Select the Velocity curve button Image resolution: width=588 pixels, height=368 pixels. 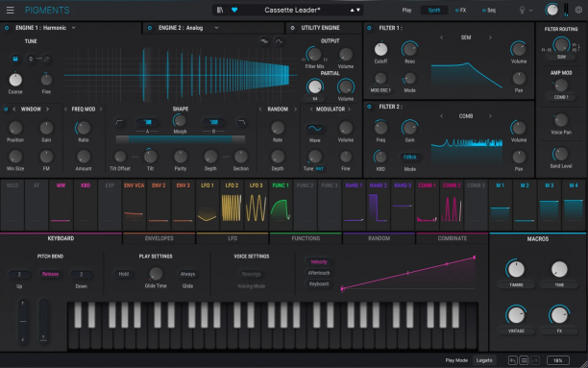tap(319, 262)
